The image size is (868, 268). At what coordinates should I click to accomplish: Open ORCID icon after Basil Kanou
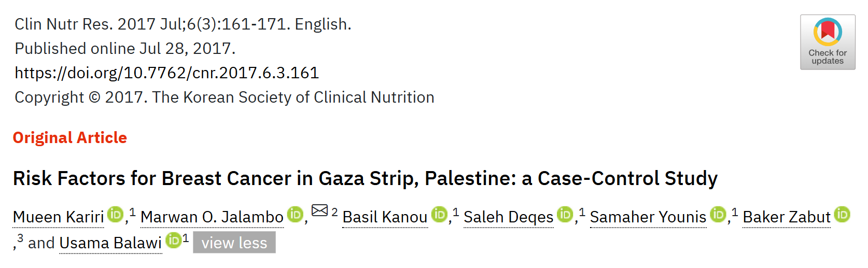(x=439, y=214)
